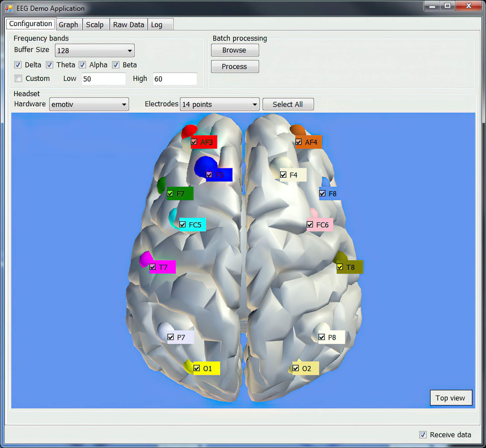Click the red AF3 electrode marker on brain
This screenshot has width=486, height=448.
tap(188, 131)
